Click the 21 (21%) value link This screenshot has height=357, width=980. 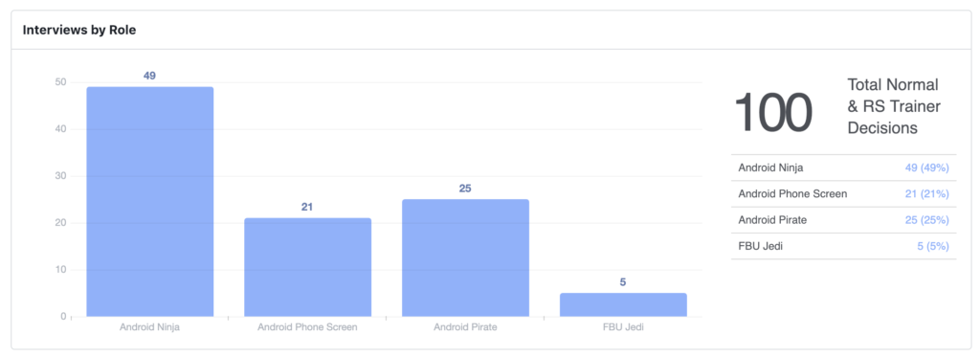click(926, 194)
